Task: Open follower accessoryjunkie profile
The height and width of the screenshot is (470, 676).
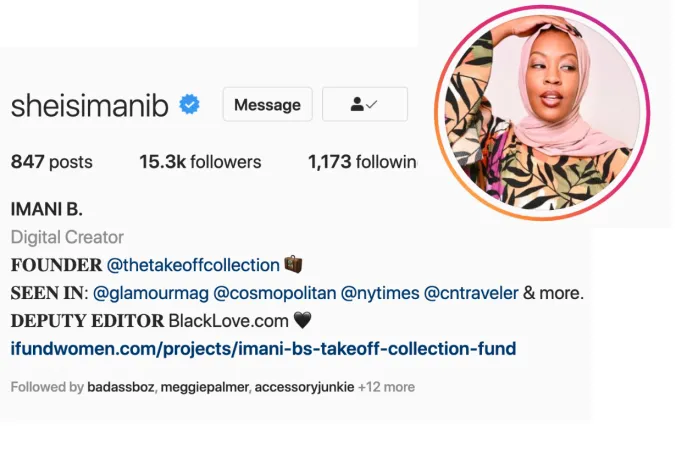Action: coord(304,387)
